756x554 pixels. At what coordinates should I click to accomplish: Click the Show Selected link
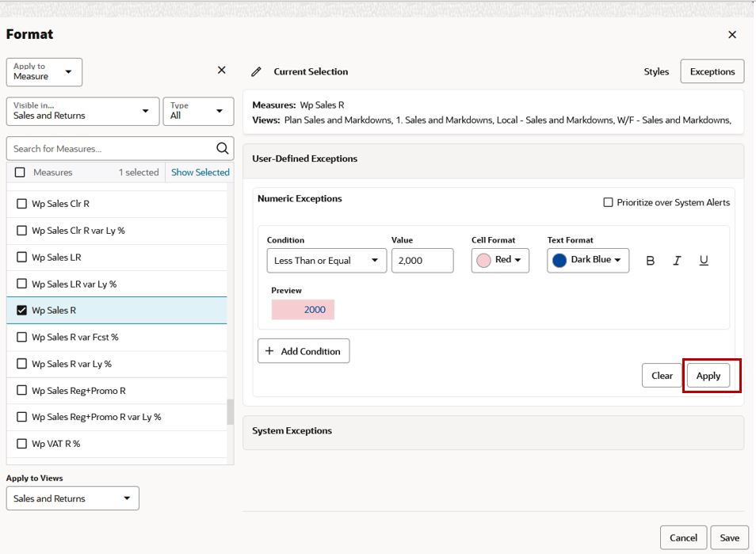pyautogui.click(x=200, y=172)
